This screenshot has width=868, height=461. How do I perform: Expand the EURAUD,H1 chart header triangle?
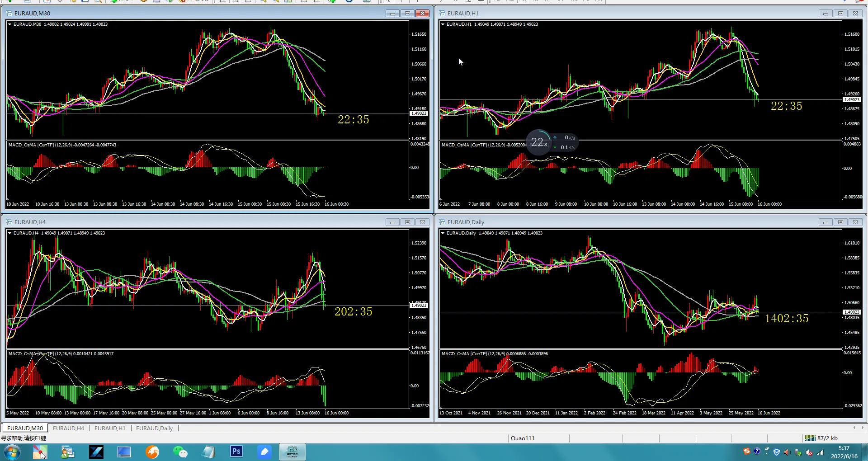click(443, 24)
